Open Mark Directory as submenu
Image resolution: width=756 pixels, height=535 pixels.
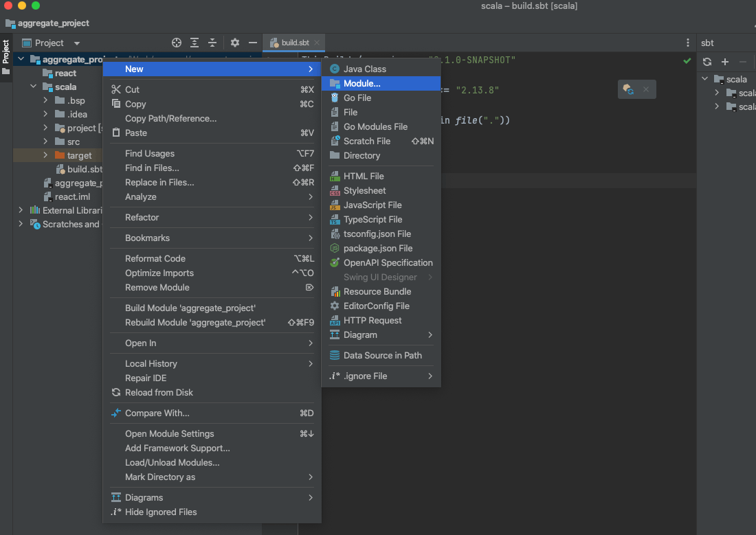tap(212, 477)
